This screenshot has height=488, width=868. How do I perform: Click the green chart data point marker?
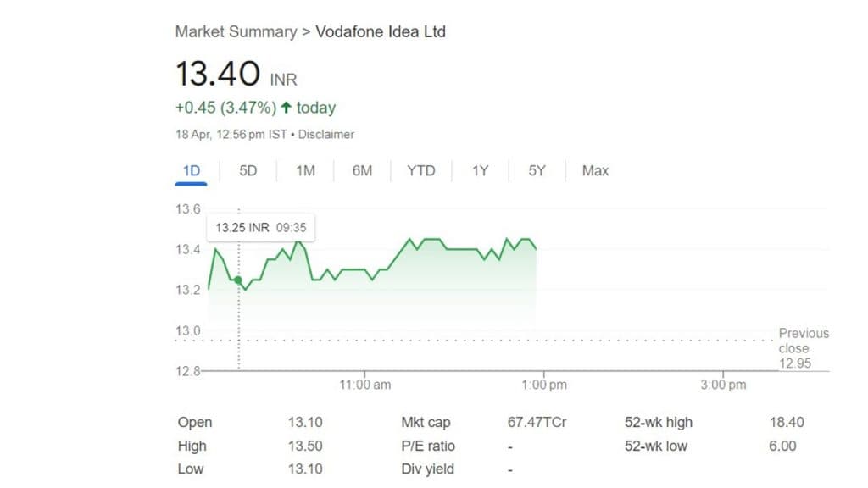(x=238, y=280)
